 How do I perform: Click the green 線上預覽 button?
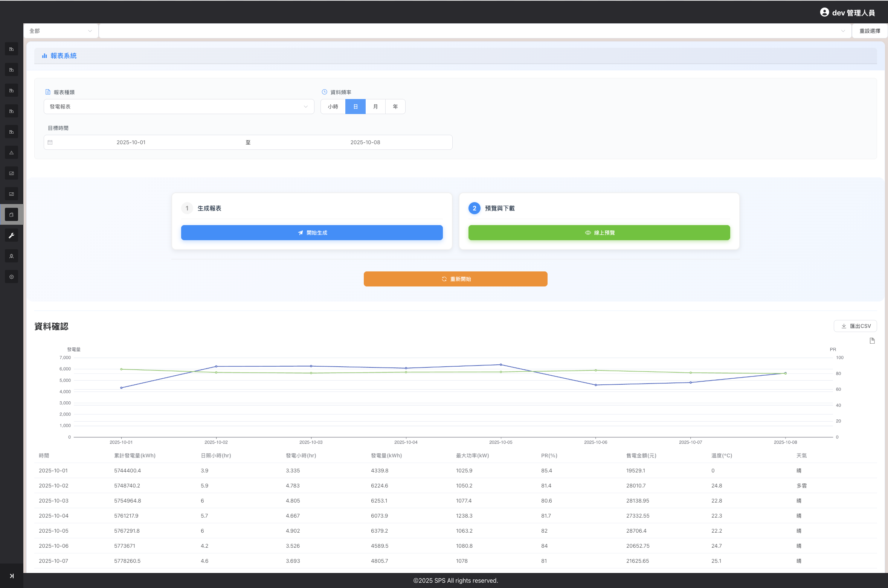[599, 233]
